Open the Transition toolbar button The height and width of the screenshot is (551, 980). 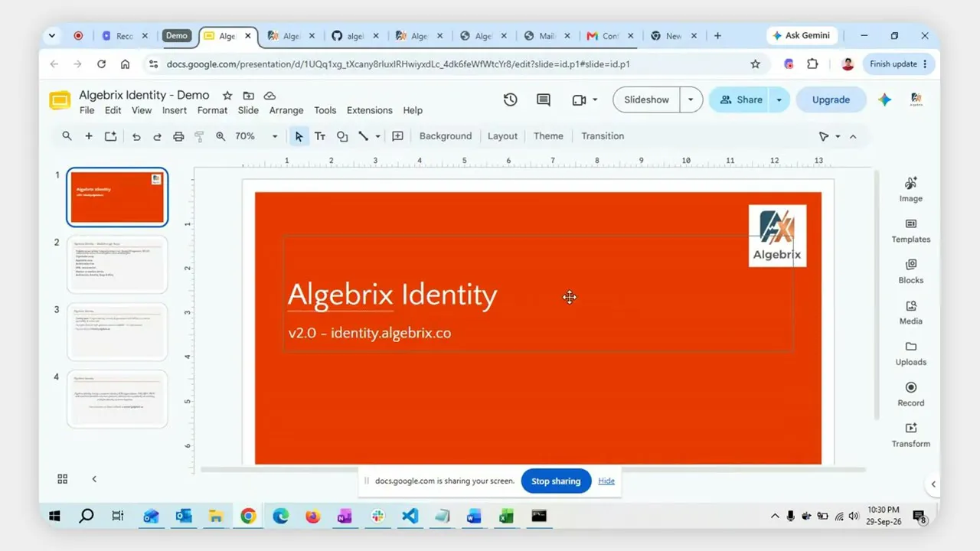pyautogui.click(x=603, y=136)
